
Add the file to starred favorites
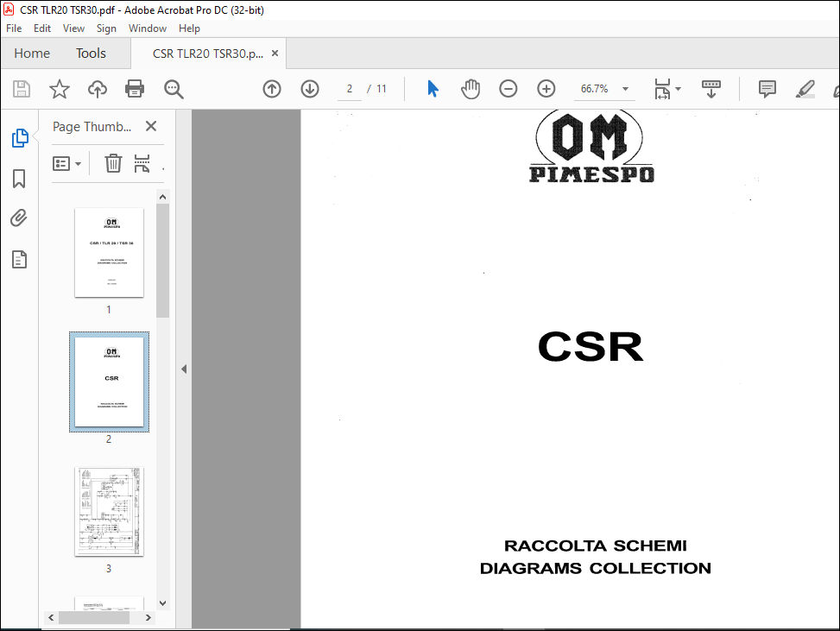(x=59, y=89)
